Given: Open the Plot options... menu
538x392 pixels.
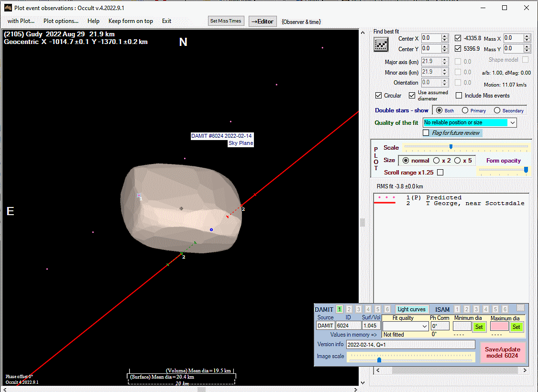Looking at the screenshot, I should [x=61, y=21].
